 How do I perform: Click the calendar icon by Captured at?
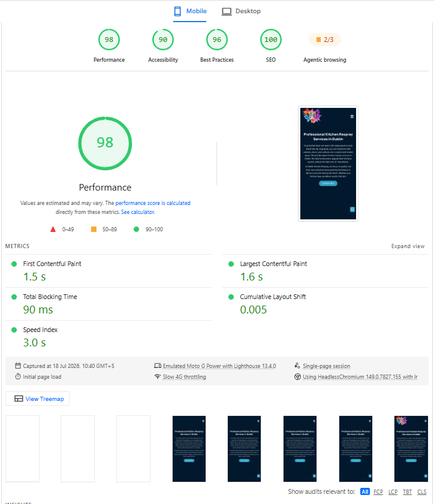(18, 366)
